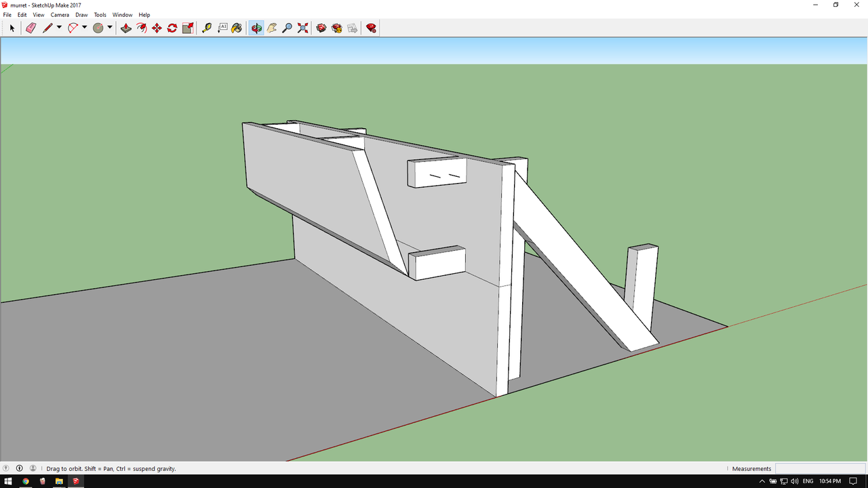
Task: Choose the Paint Bucket tool
Action: pos(237,28)
